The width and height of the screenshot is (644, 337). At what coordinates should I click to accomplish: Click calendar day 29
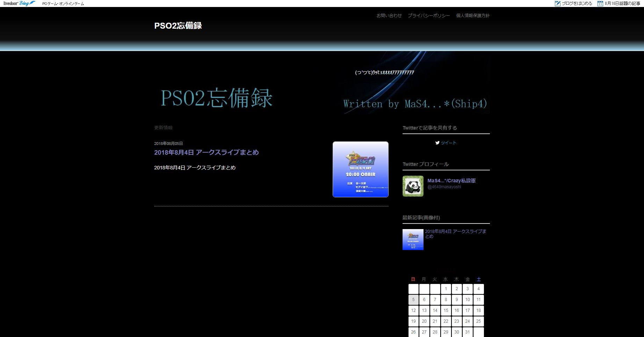[446, 332]
